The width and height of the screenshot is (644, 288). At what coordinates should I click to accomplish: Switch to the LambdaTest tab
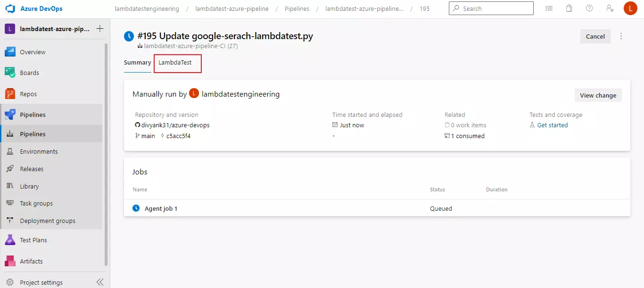pos(177,63)
